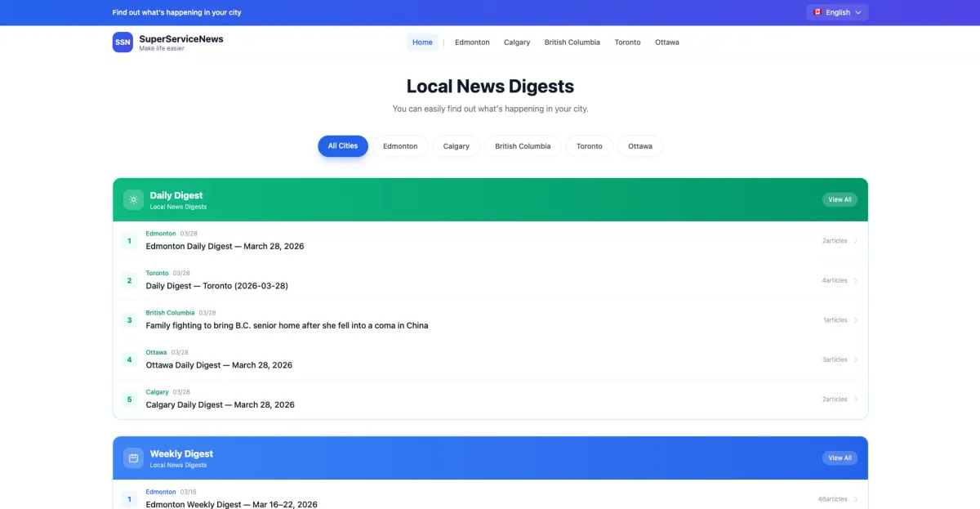Image resolution: width=980 pixels, height=509 pixels.
Task: Open the English language dropdown
Action: [838, 12]
